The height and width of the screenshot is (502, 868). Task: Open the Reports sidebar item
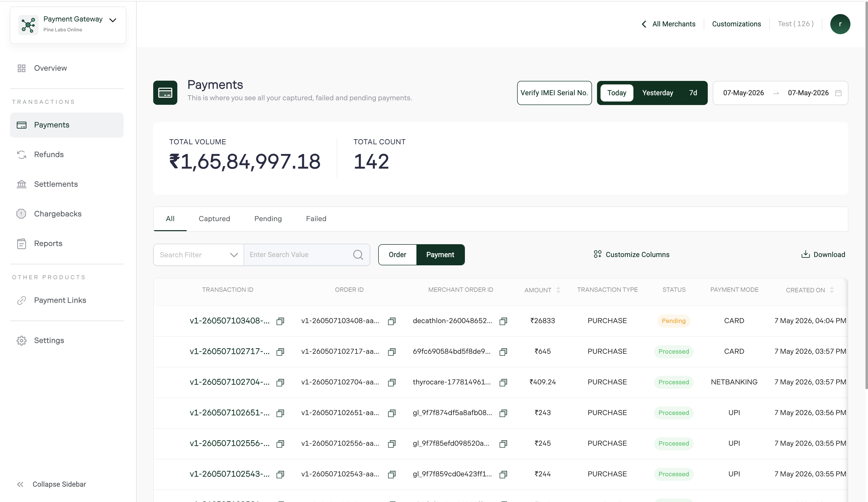coord(67,243)
